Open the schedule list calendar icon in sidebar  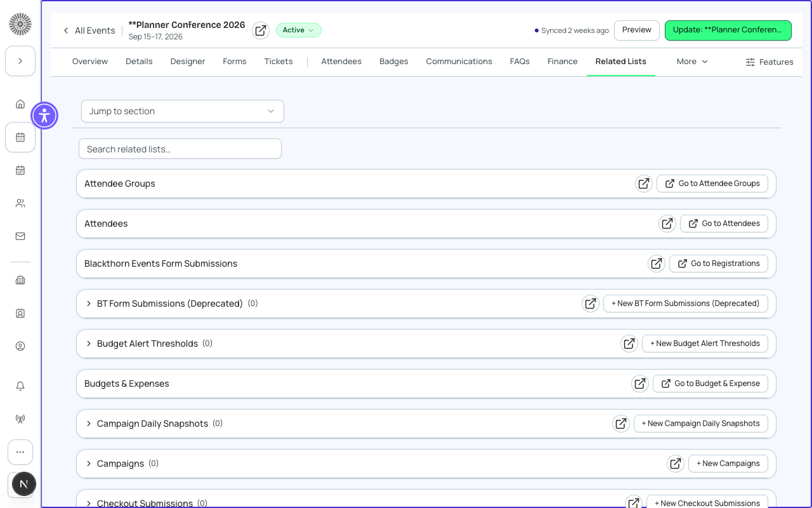click(x=20, y=170)
